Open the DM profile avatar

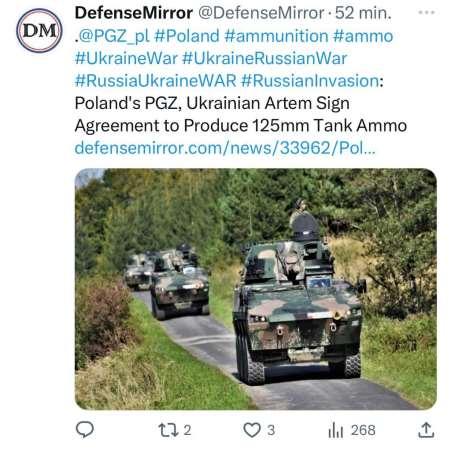coord(39,31)
